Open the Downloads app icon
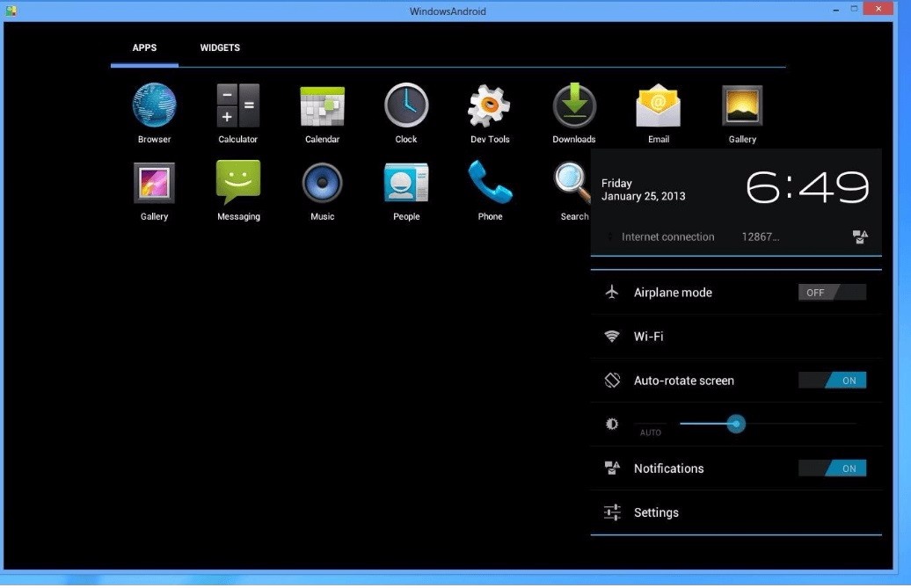This screenshot has width=911, height=588. 574,106
